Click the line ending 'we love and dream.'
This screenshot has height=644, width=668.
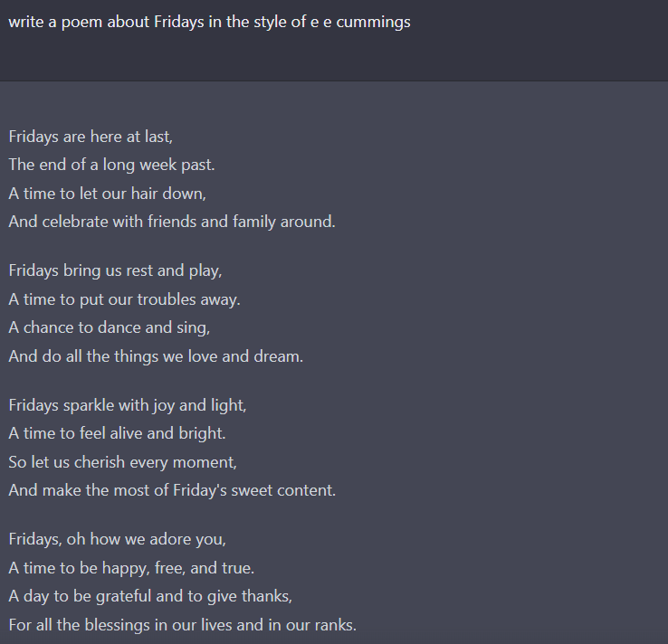coord(156,356)
